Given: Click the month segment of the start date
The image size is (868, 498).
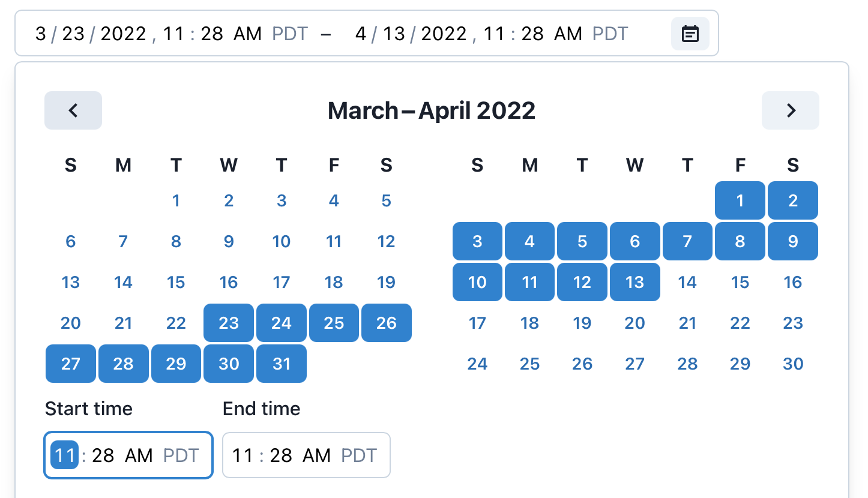Looking at the screenshot, I should [39, 34].
